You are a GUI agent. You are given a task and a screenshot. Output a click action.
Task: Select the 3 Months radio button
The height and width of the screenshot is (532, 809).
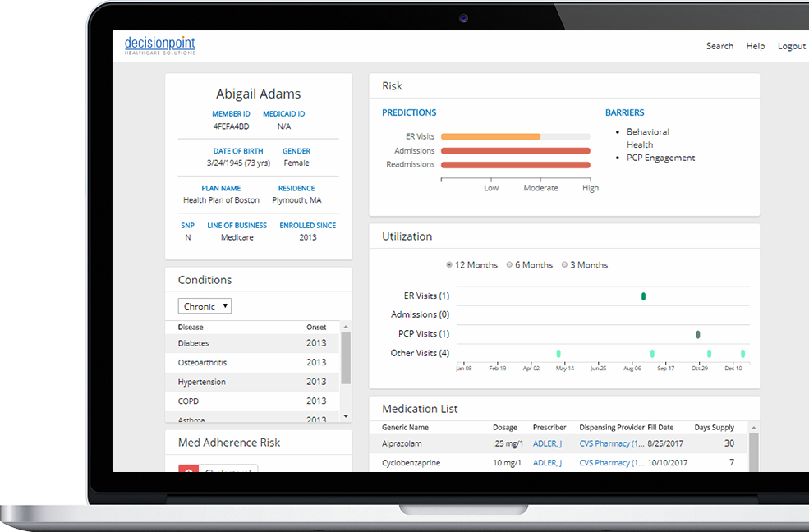tap(564, 264)
